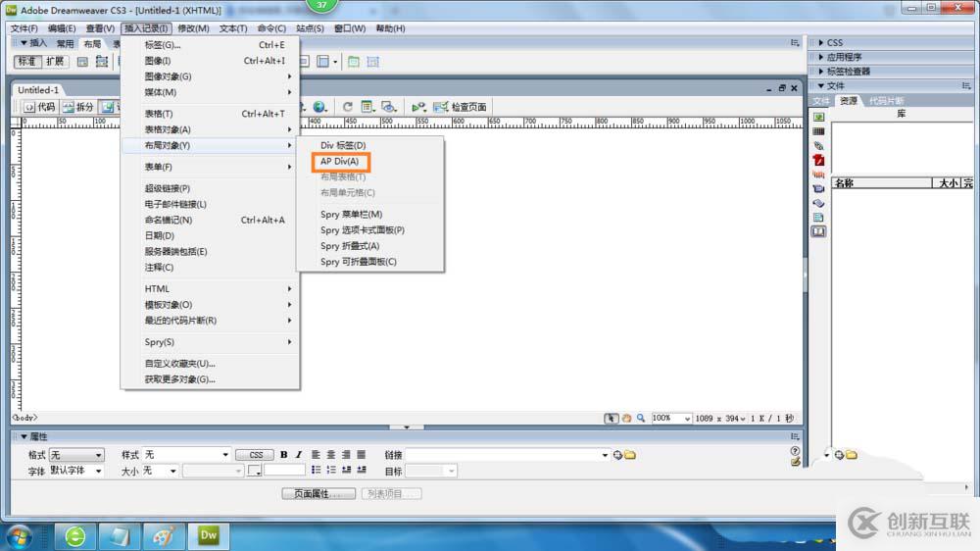This screenshot has height=551, width=980.
Task: Click the preview in browser globe icon
Action: click(320, 107)
